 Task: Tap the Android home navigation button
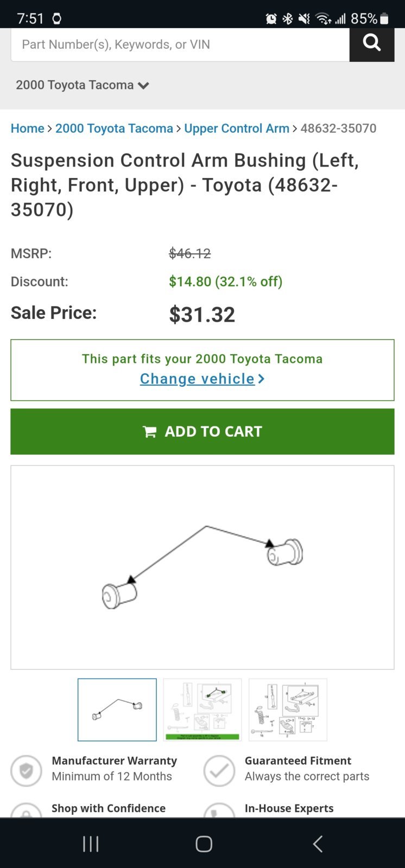pos(204,844)
